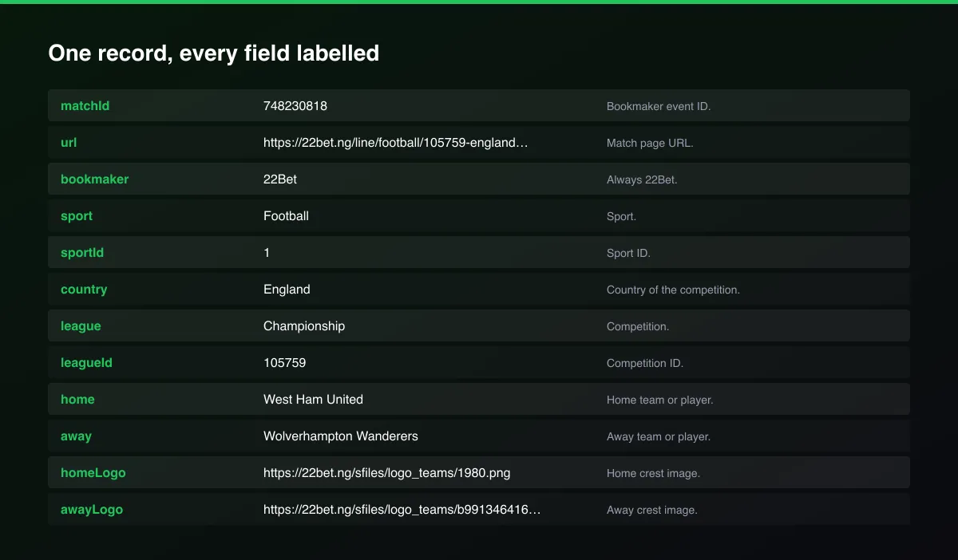Image resolution: width=958 pixels, height=560 pixels.
Task: Click the 'Away team or player.' description
Action: pos(659,436)
